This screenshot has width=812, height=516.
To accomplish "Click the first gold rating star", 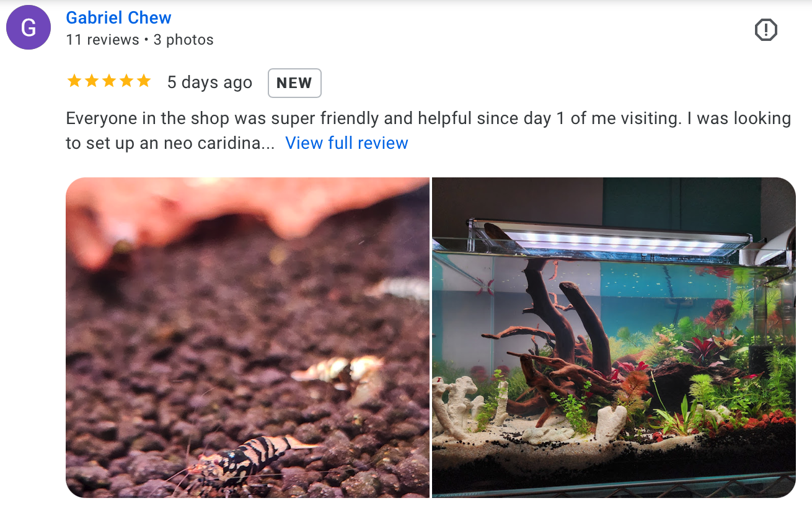I will (x=74, y=81).
